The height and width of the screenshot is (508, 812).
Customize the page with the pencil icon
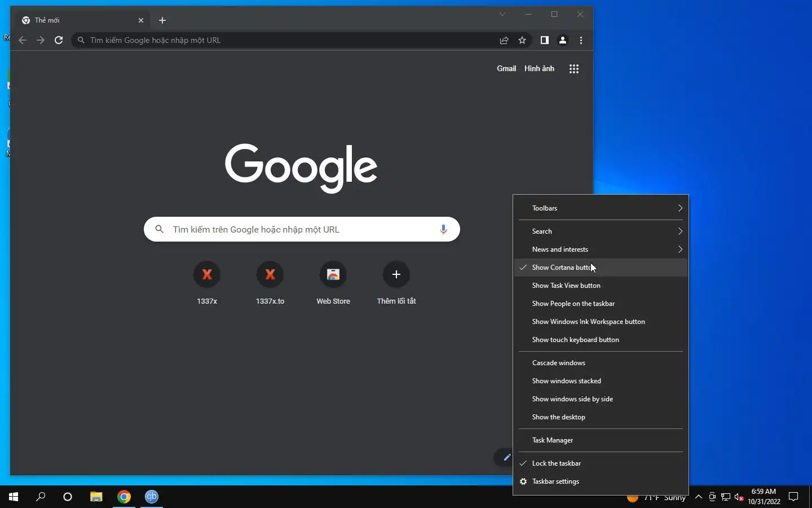[506, 457]
